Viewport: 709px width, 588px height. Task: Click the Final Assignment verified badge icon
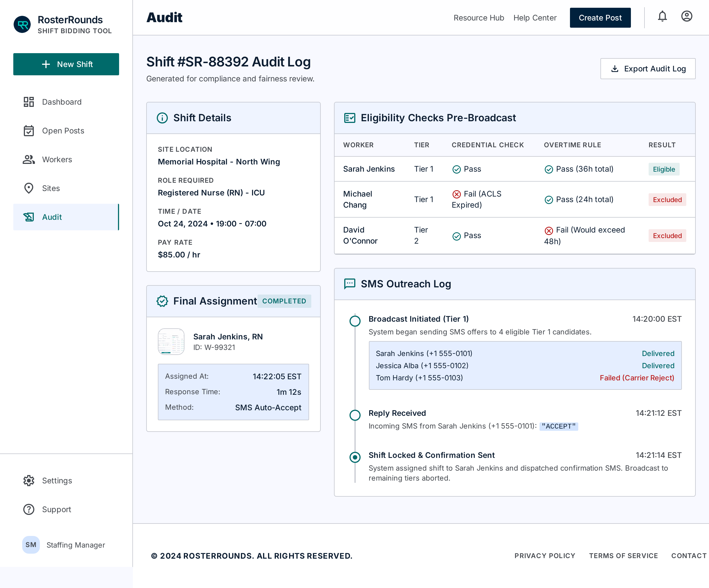click(162, 301)
